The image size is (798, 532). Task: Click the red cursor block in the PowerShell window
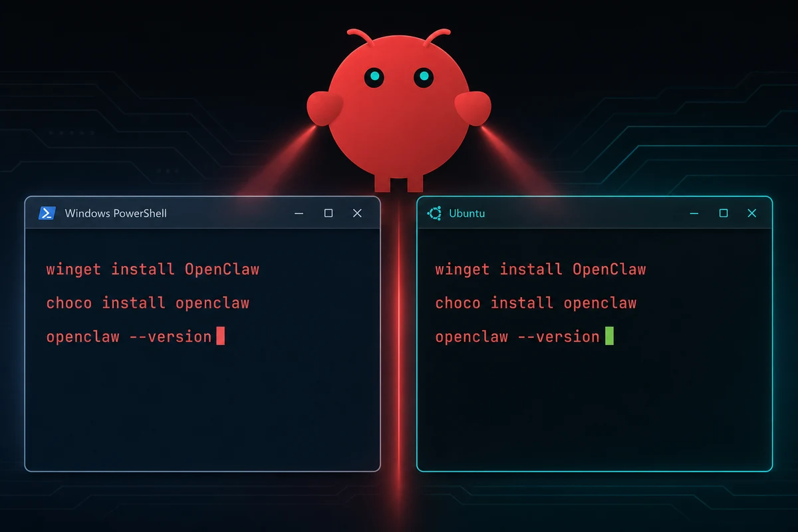tap(221, 336)
